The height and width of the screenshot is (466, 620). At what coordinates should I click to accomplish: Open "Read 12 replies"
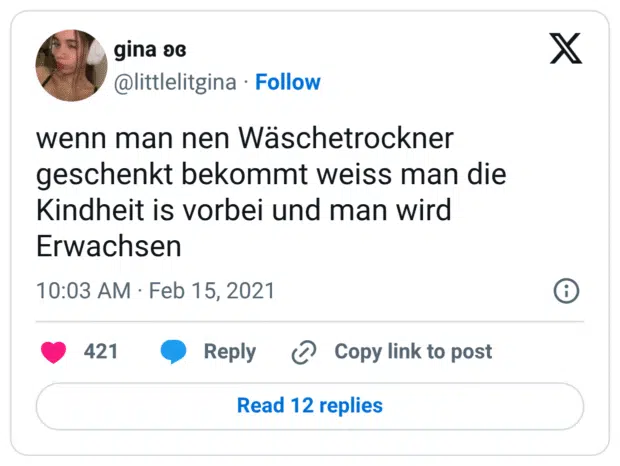(x=310, y=405)
